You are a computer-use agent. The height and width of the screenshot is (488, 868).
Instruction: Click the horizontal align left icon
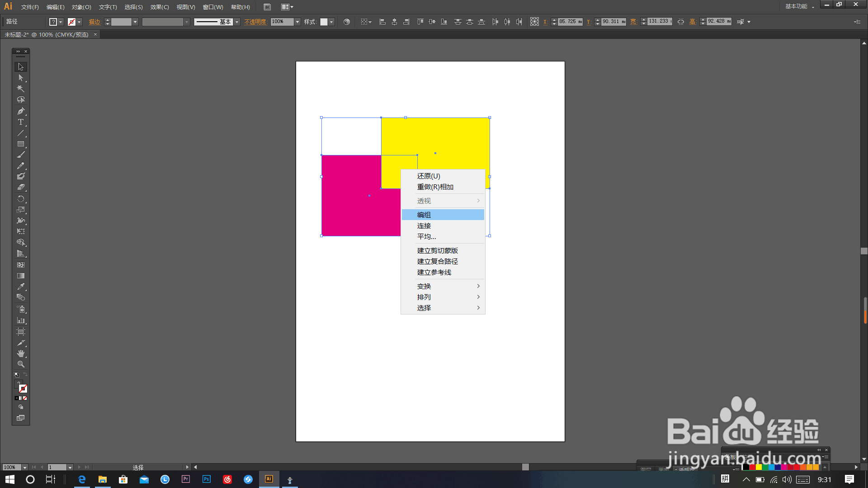click(x=382, y=22)
